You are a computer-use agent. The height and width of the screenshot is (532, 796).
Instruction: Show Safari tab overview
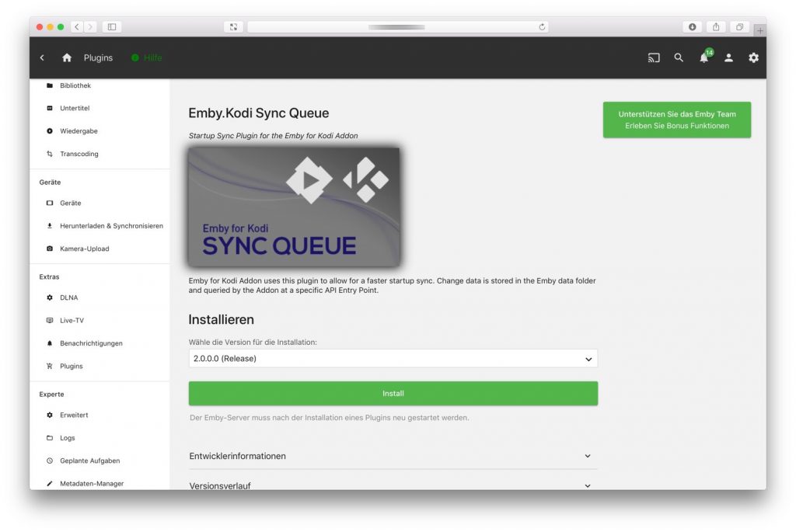740,27
